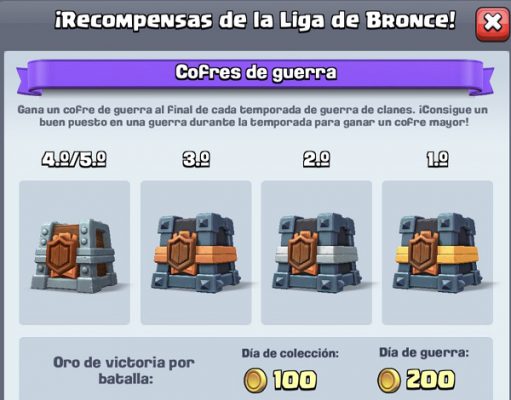Select the 1st place gold-banded war chest
Viewport: 511px width, 400px height.
[437, 253]
